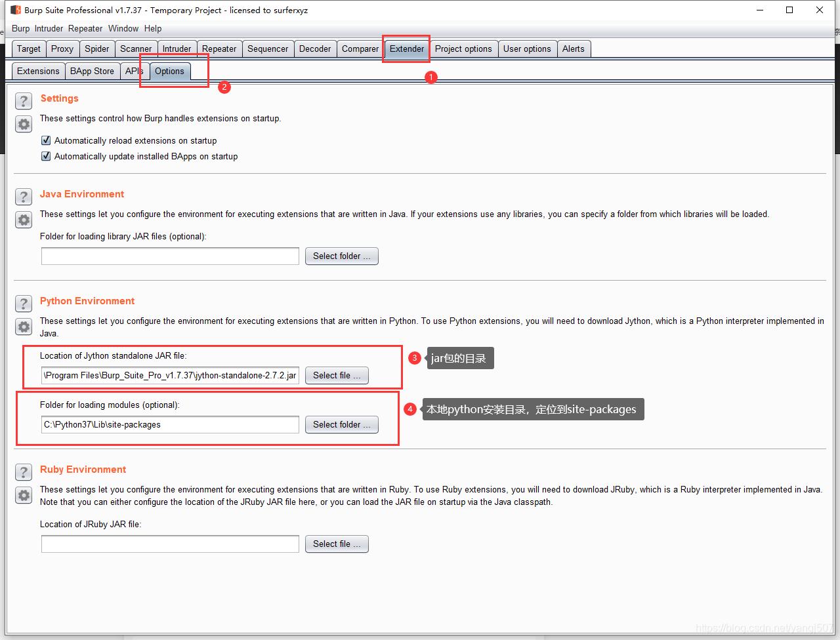This screenshot has width=840, height=640.
Task: Open the Repeater menu in the menu bar
Action: (85, 28)
